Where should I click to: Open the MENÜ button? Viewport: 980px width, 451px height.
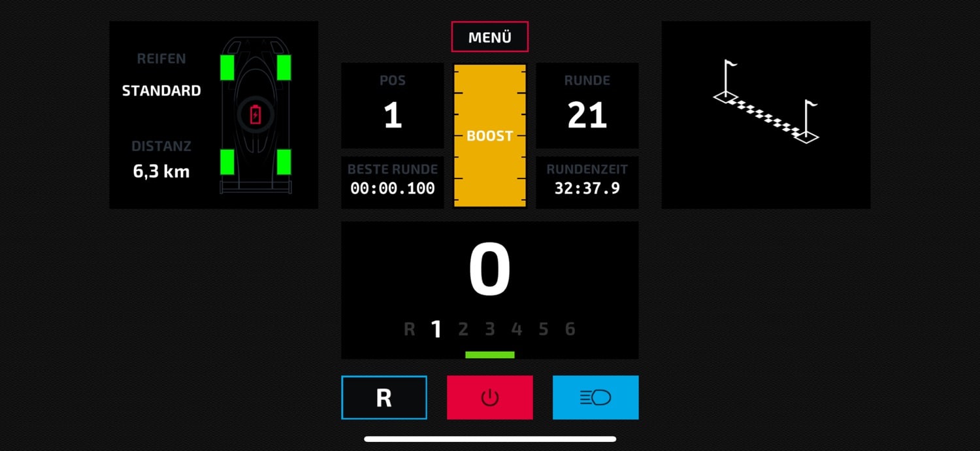[489, 37]
